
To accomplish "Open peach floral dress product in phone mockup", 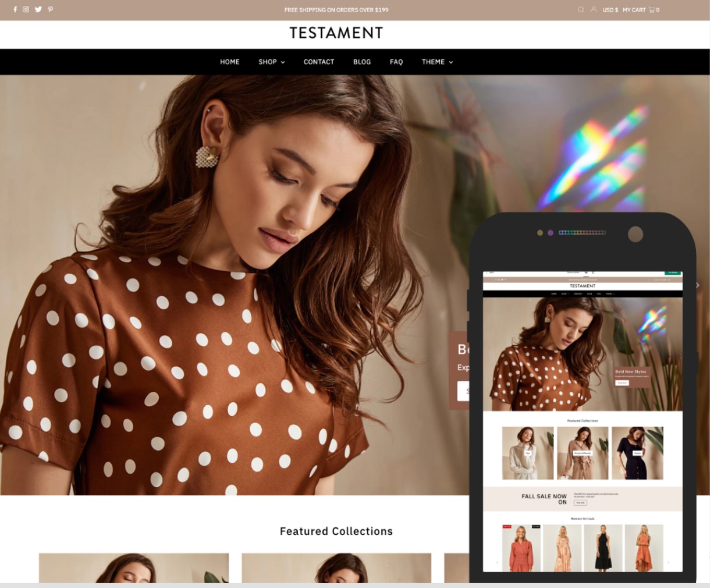I will click(562, 548).
